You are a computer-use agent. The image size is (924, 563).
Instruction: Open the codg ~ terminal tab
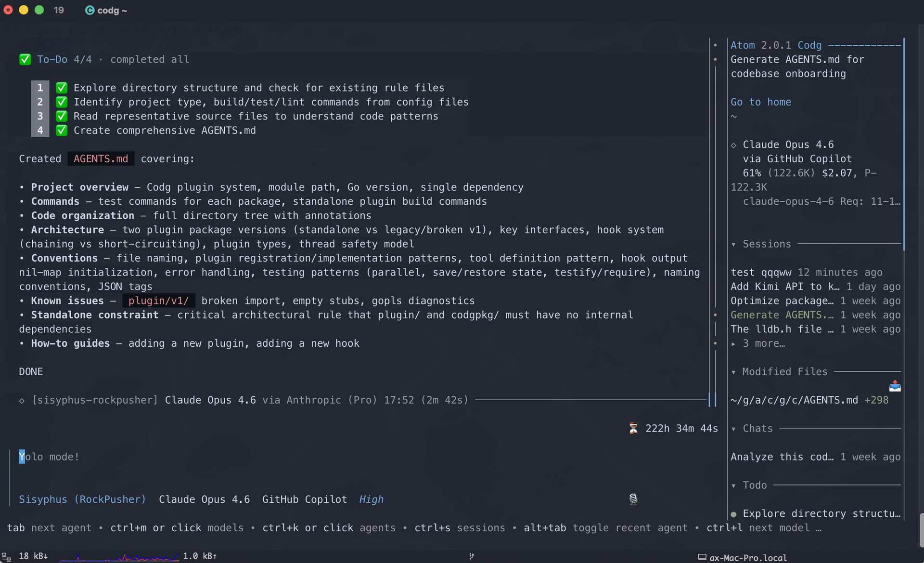(x=106, y=10)
